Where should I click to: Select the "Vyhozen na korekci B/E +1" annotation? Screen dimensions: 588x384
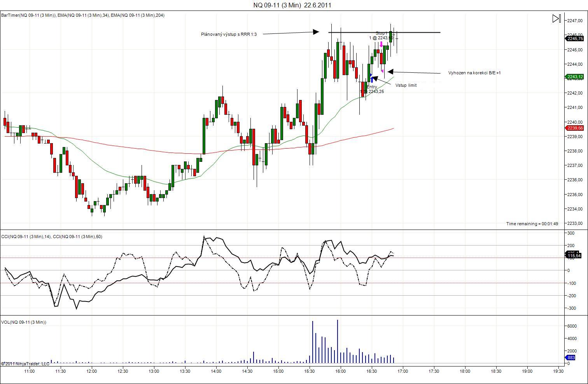[474, 73]
